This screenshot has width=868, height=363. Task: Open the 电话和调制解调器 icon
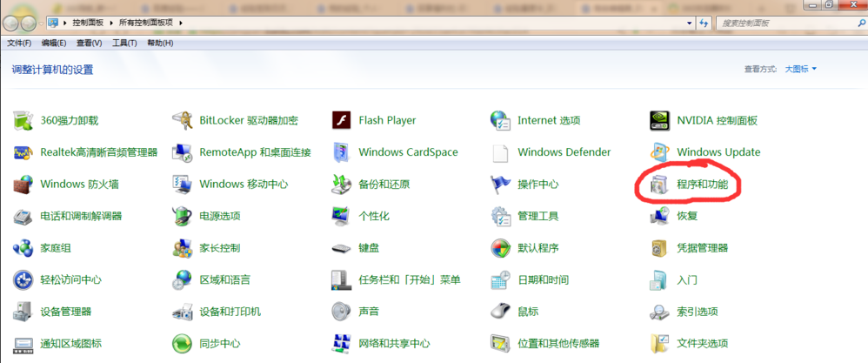click(x=23, y=216)
